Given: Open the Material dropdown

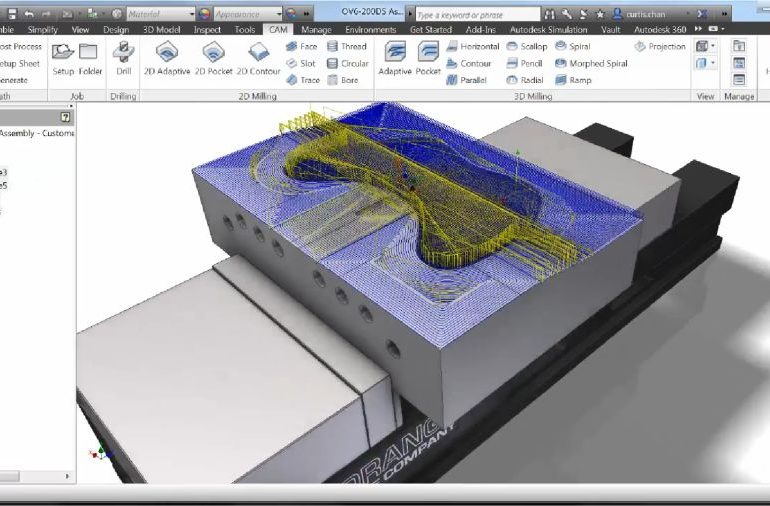Looking at the screenshot, I should tap(160, 14).
